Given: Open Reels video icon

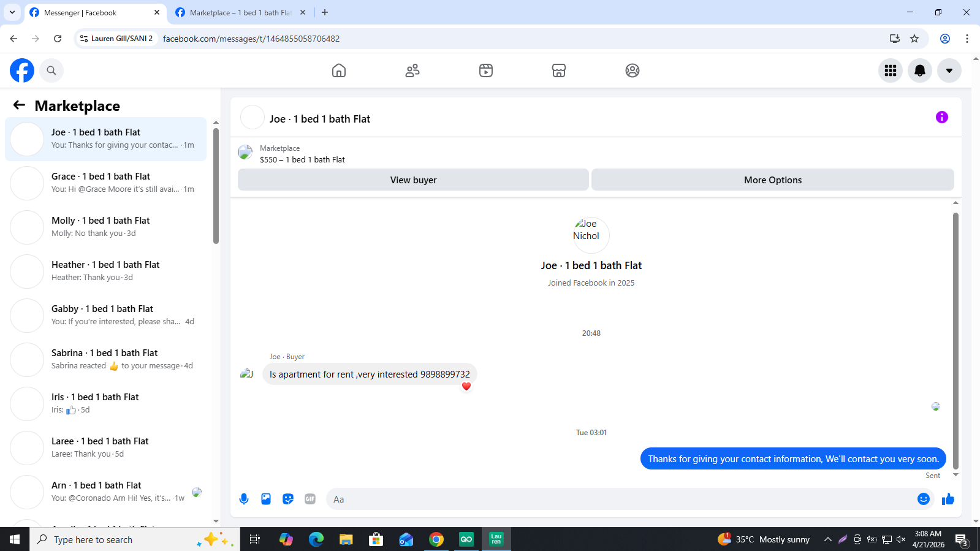Looking at the screenshot, I should pyautogui.click(x=486, y=70).
